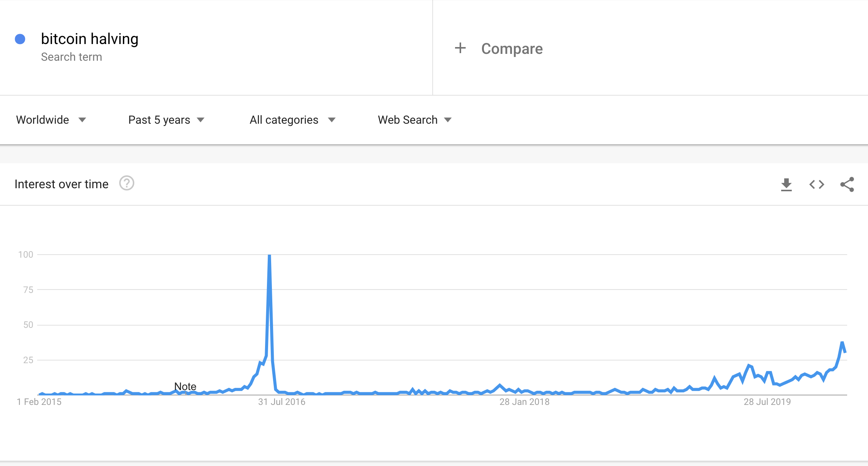Open the Web Search type dropdown
Screen dimensions: 868x466
tap(414, 120)
